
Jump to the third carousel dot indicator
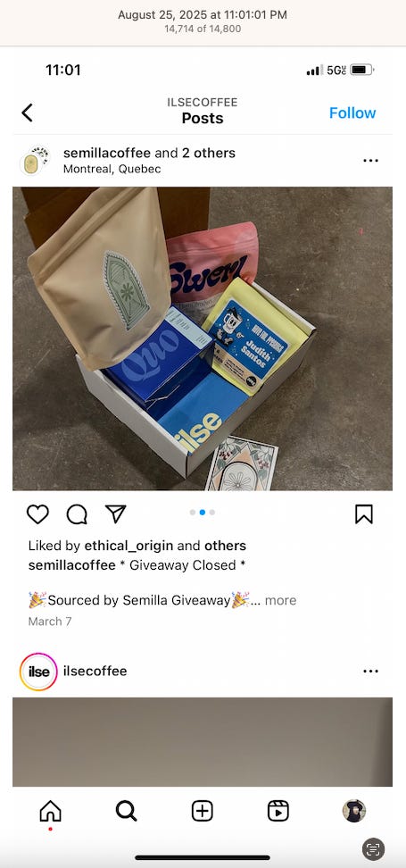coord(211,512)
